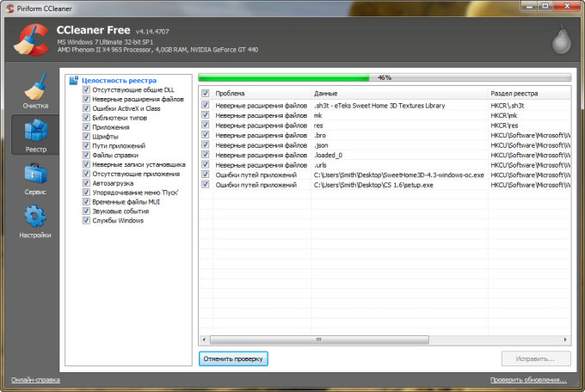Open the Онлайн-справка link
The image size is (585, 392).
pos(35,380)
